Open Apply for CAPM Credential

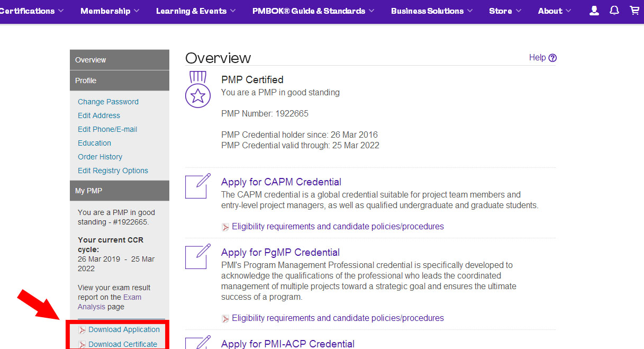(x=281, y=182)
